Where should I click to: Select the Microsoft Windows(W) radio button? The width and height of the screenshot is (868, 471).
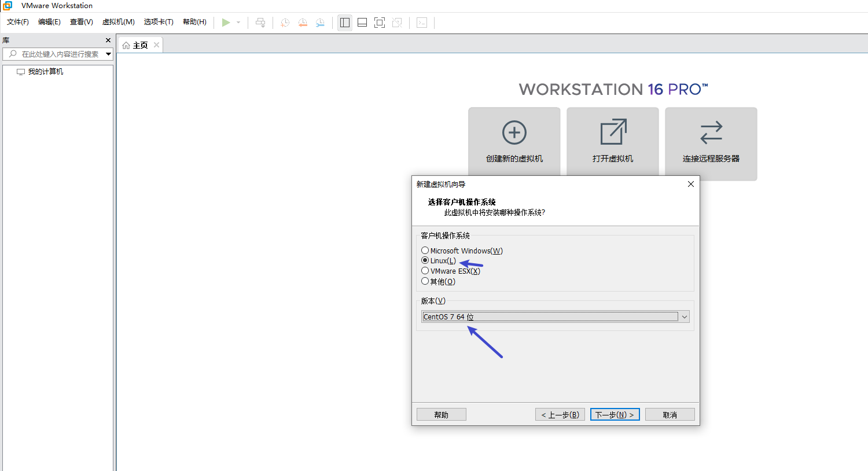[x=425, y=251]
